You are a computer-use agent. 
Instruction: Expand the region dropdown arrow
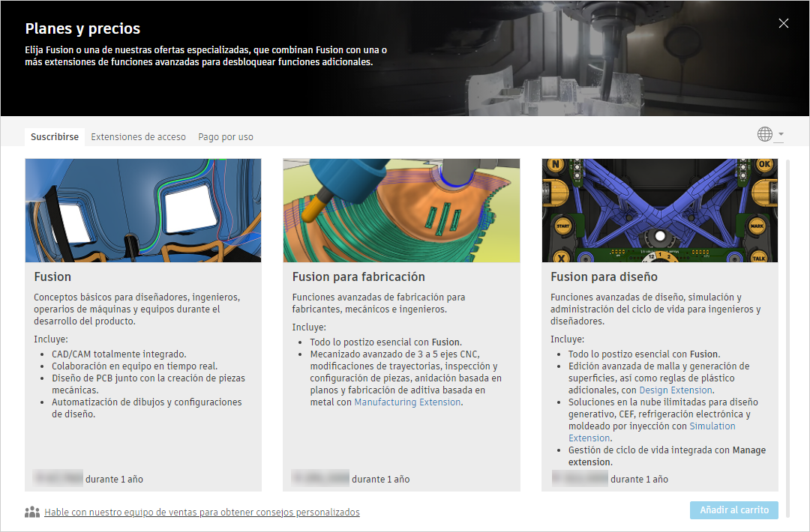tap(781, 134)
